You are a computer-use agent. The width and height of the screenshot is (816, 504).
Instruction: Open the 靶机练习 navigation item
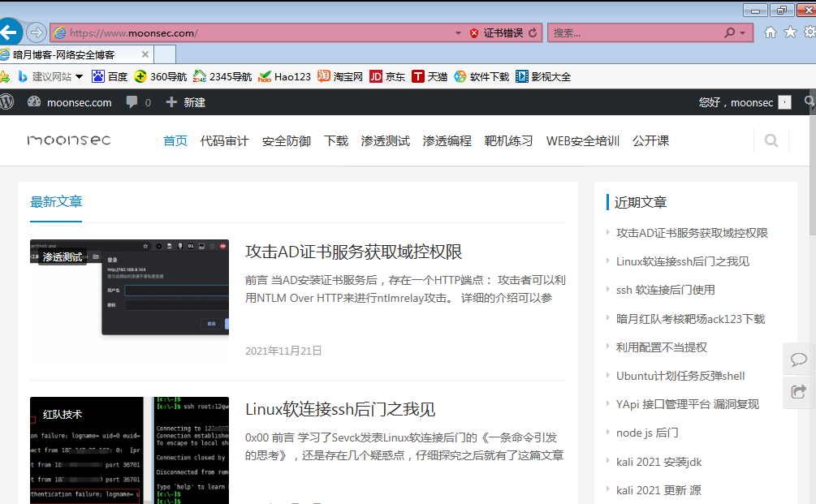point(508,141)
